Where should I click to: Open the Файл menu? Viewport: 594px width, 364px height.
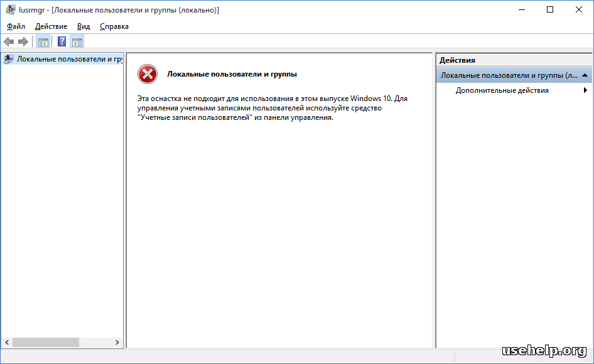16,26
